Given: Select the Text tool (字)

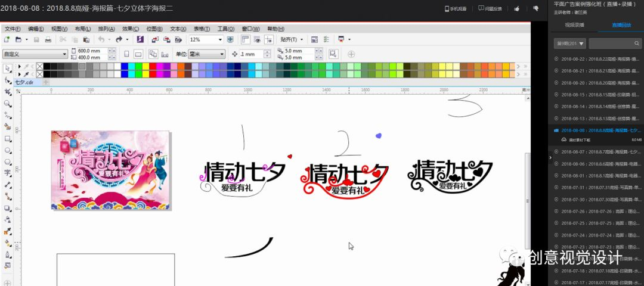Looking at the screenshot, I should click(7, 173).
